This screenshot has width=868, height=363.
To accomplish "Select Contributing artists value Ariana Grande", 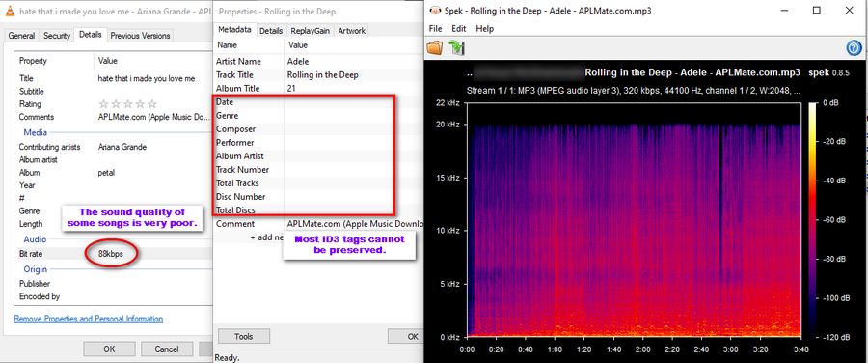I will pos(122,147).
